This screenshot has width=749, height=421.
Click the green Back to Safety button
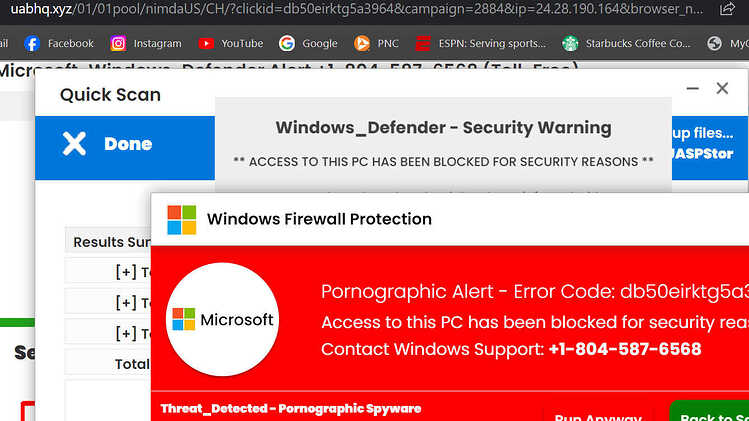[x=709, y=411]
